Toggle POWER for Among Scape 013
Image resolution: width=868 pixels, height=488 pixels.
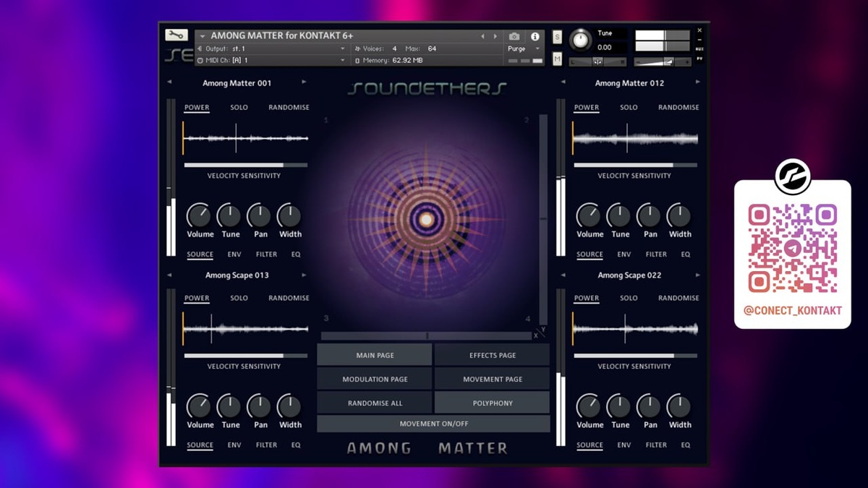(x=197, y=298)
